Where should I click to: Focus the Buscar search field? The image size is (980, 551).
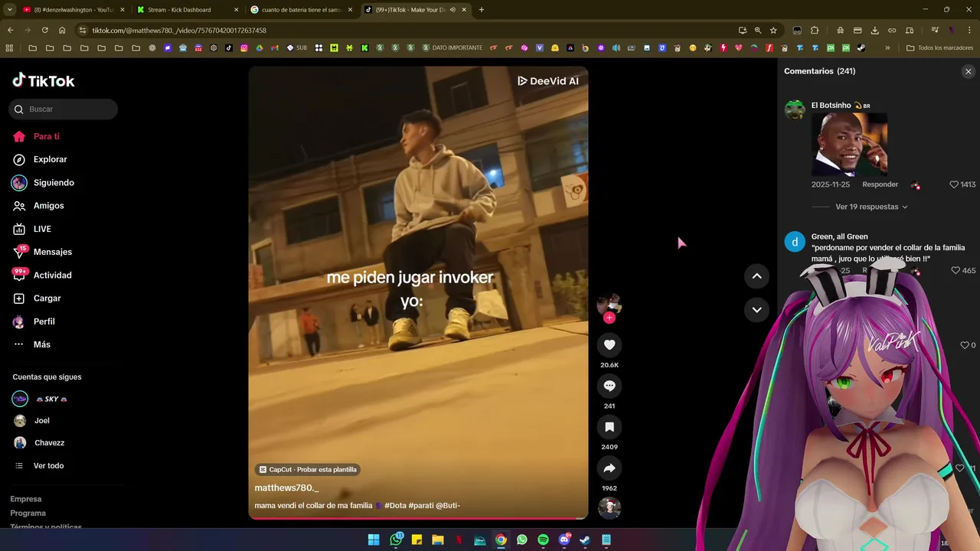[x=64, y=109]
